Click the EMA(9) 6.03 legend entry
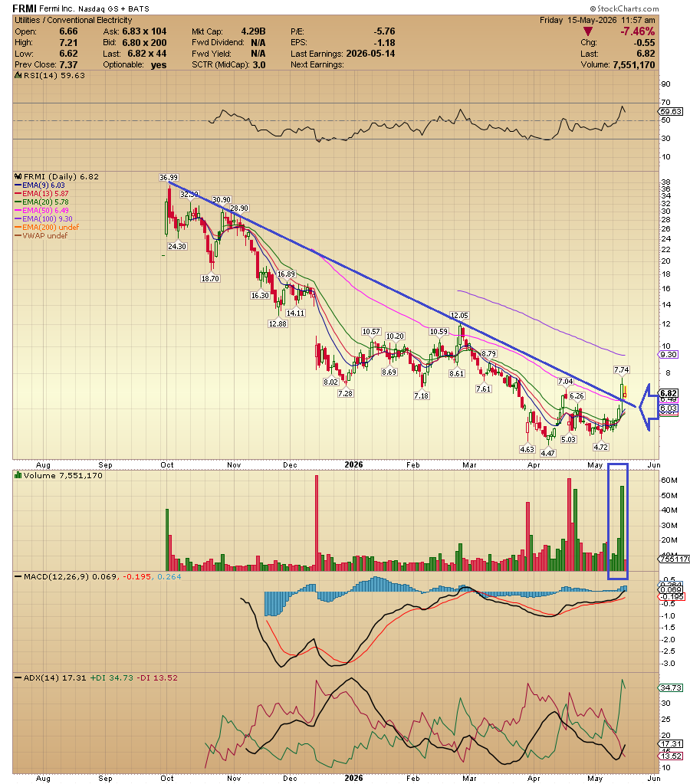Screen dimensions: 690x784 click(40, 185)
